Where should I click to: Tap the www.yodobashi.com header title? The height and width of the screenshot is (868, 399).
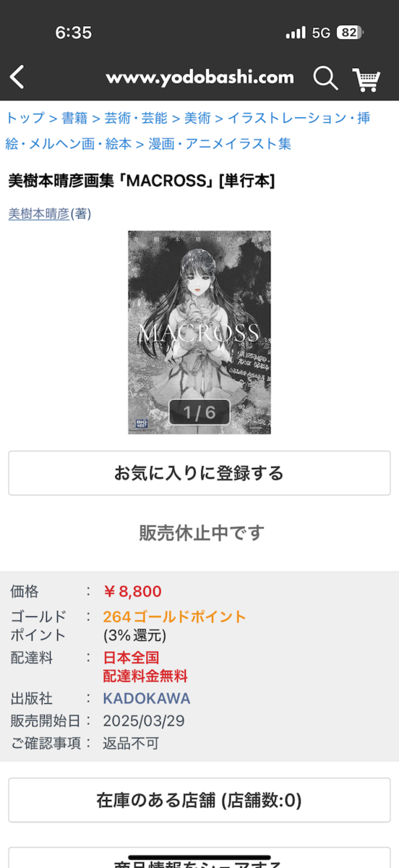200,77
